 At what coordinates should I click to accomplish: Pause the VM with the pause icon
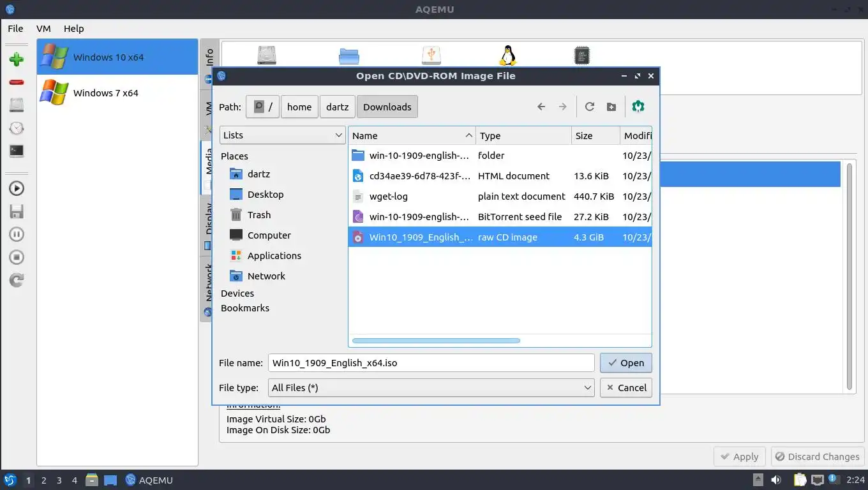point(17,234)
